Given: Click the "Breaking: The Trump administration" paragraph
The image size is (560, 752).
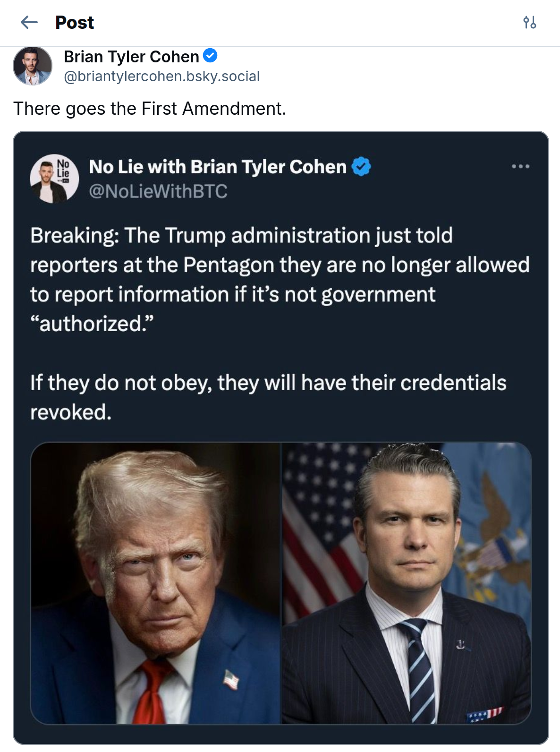Looking at the screenshot, I should click(x=280, y=280).
